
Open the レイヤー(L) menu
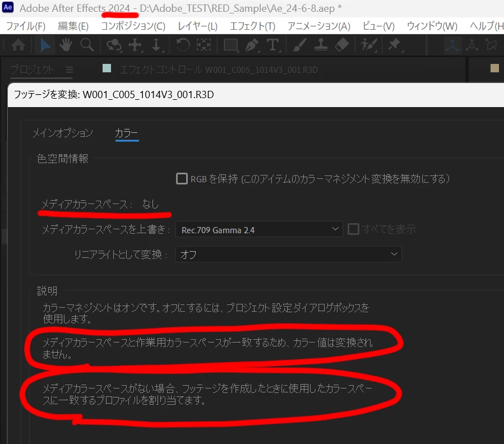[x=198, y=26]
